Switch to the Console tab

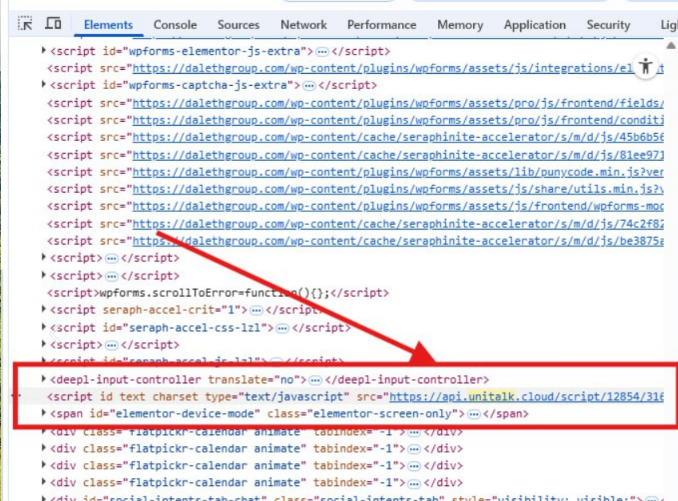click(175, 25)
